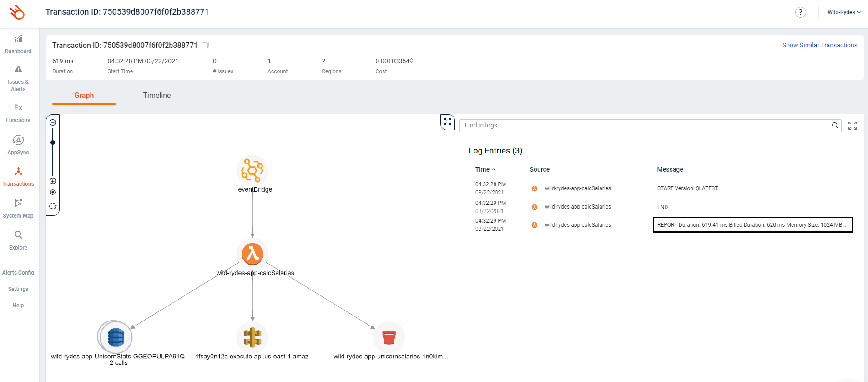Open Alerts Config in sidebar
Screen dimensions: 868x382
18,273
